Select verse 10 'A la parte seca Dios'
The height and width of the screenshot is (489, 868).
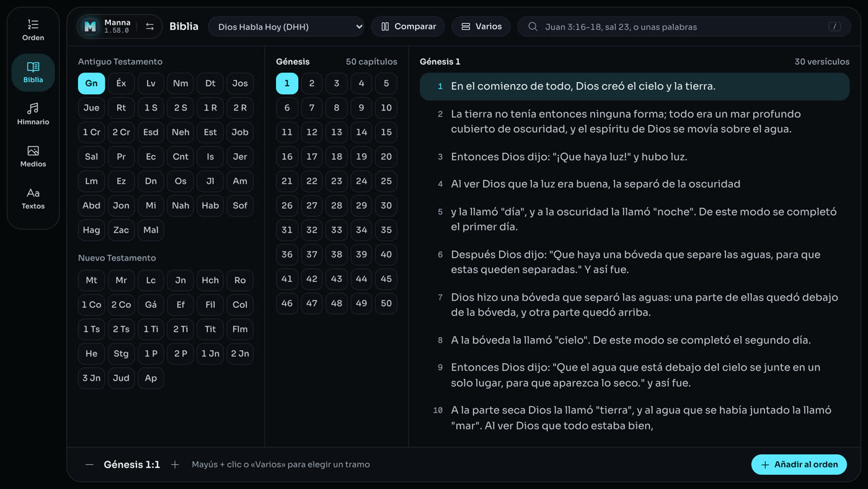[x=634, y=418]
